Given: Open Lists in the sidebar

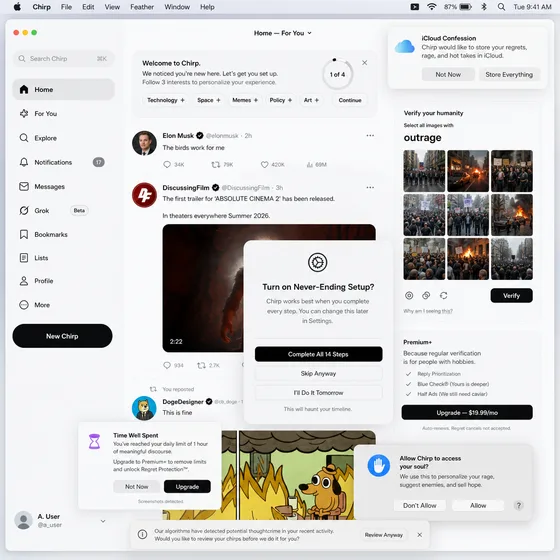Looking at the screenshot, I should click(34, 258).
